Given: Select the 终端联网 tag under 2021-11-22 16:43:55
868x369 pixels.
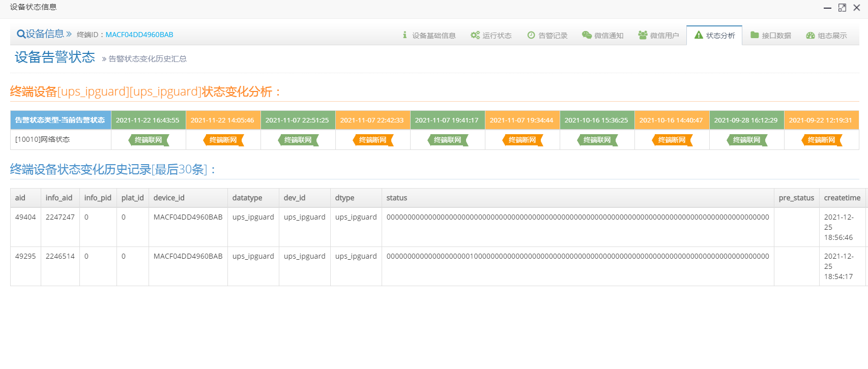Looking at the screenshot, I should click(148, 140).
